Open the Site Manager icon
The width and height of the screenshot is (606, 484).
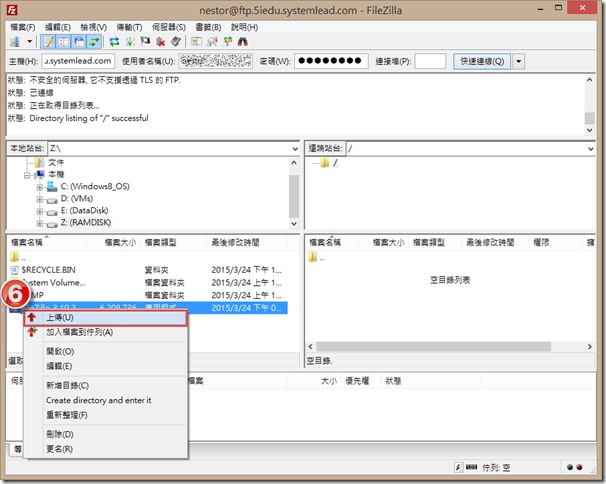[x=15, y=41]
